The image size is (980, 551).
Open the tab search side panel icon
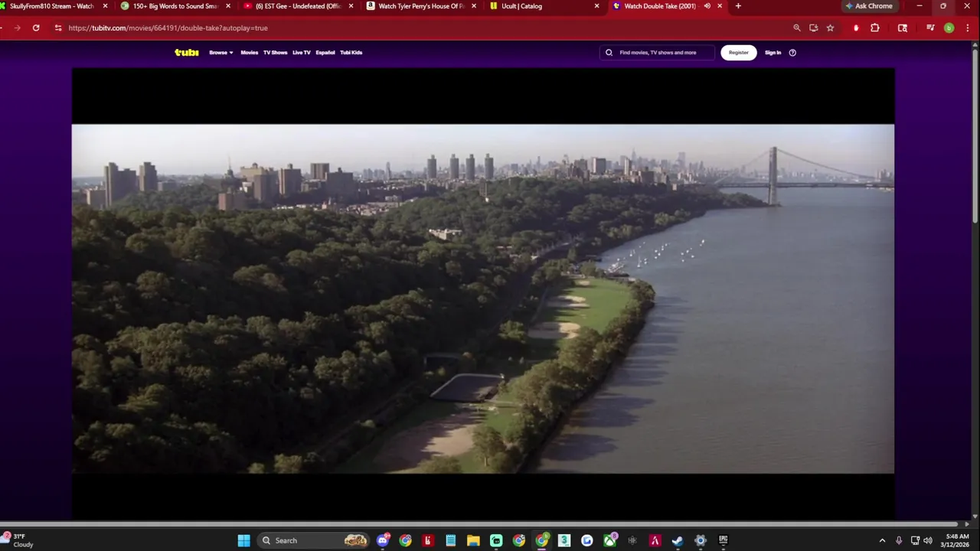pos(903,28)
